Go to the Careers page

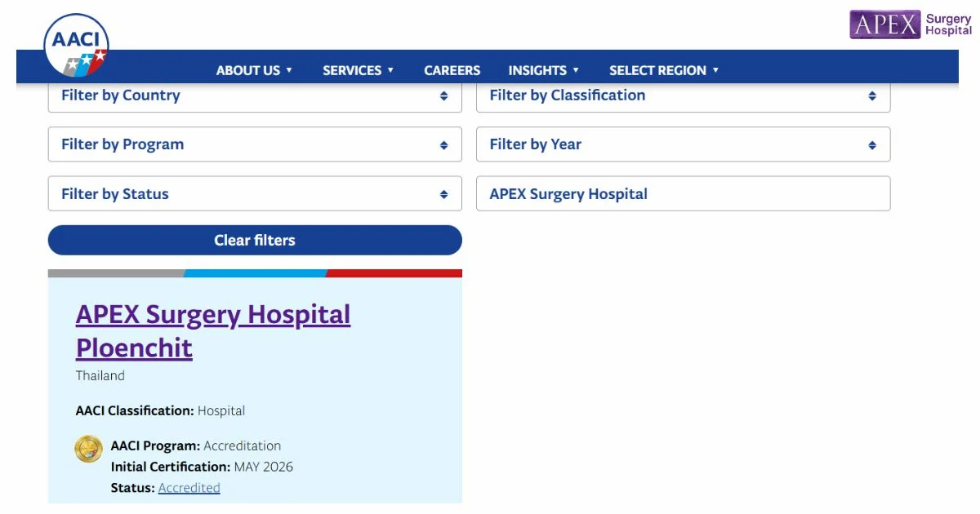tap(452, 70)
